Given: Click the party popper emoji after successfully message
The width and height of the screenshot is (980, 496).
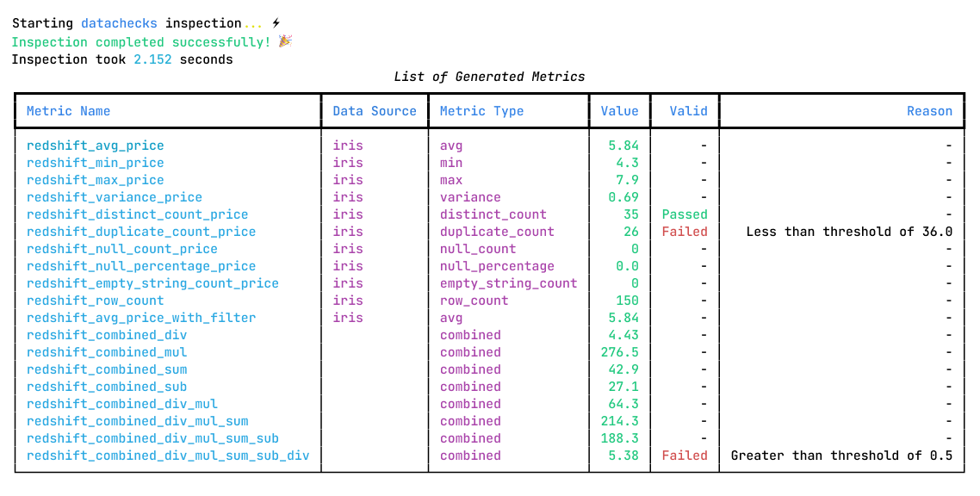Looking at the screenshot, I should click(x=286, y=40).
